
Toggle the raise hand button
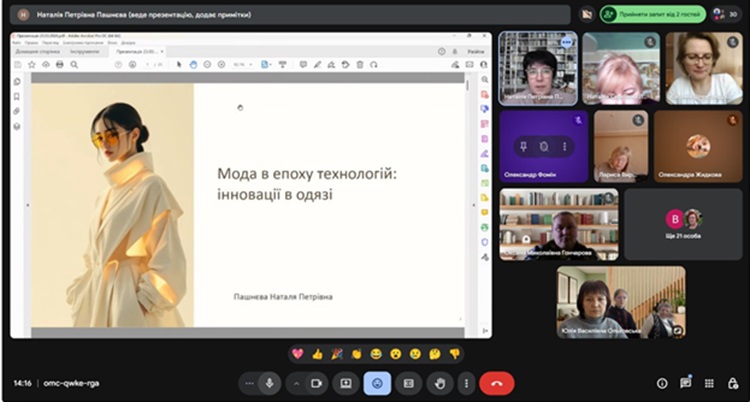pos(438,383)
